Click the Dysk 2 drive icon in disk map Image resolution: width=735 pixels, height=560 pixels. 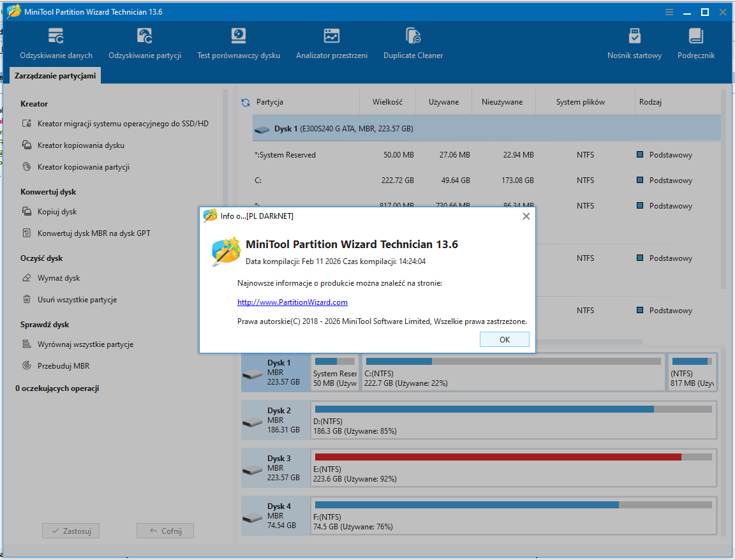click(252, 422)
